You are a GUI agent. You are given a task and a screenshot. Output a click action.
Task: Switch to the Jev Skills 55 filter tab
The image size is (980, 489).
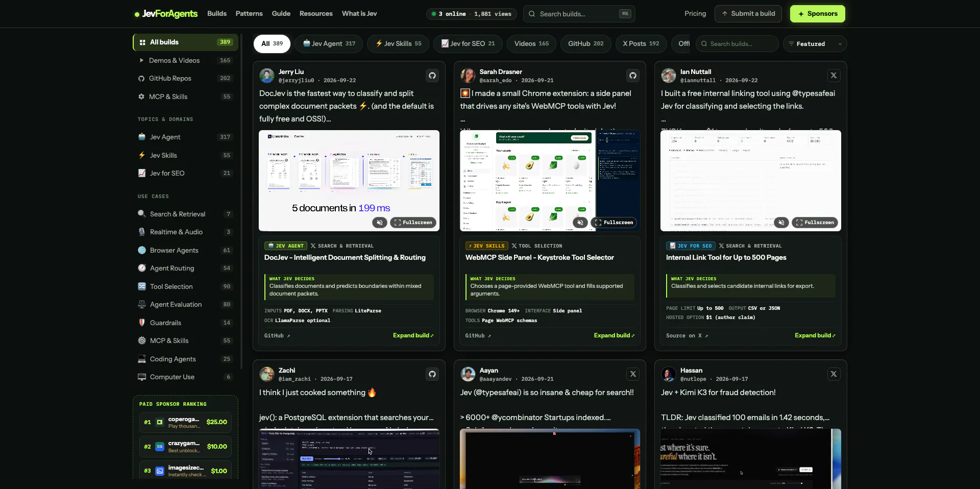398,44
